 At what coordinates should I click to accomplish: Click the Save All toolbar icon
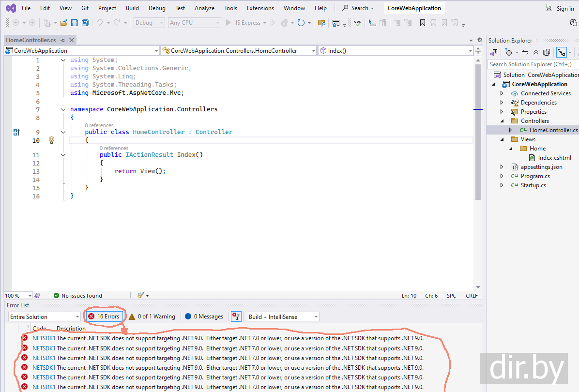coord(85,23)
